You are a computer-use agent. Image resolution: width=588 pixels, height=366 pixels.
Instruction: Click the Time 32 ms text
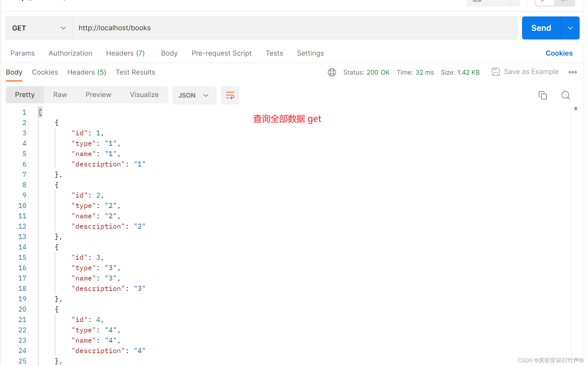[415, 72]
